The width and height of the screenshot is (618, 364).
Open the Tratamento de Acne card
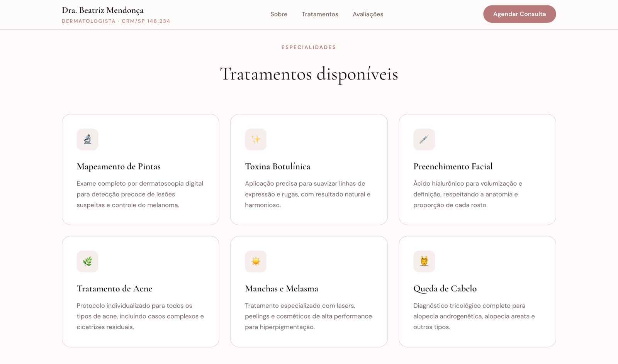click(141, 291)
